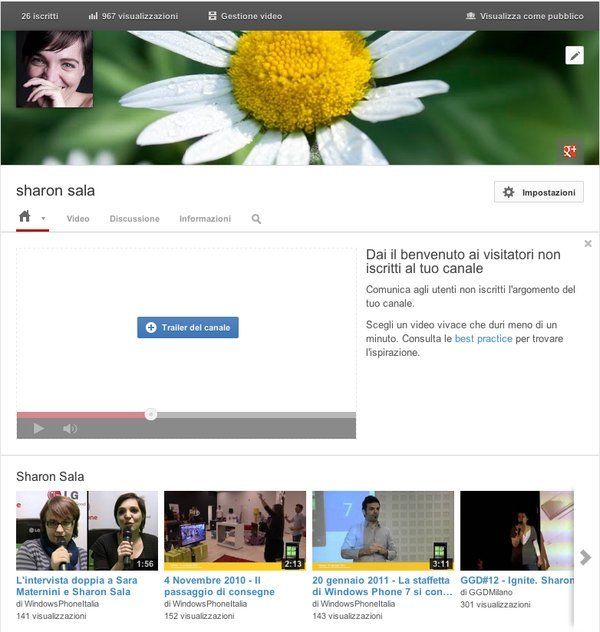Image resolution: width=600 pixels, height=632 pixels.
Task: Click the 143 visualizzazioni text
Action: (x=347, y=616)
